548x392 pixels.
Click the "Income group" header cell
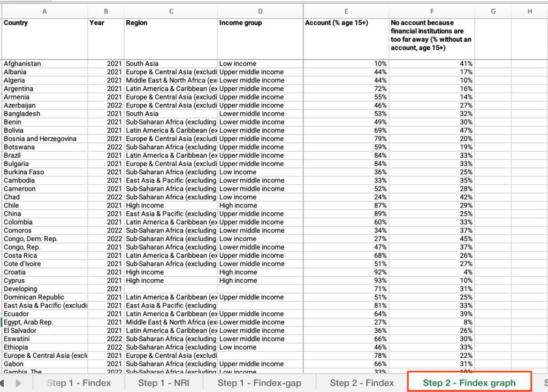(x=261, y=39)
